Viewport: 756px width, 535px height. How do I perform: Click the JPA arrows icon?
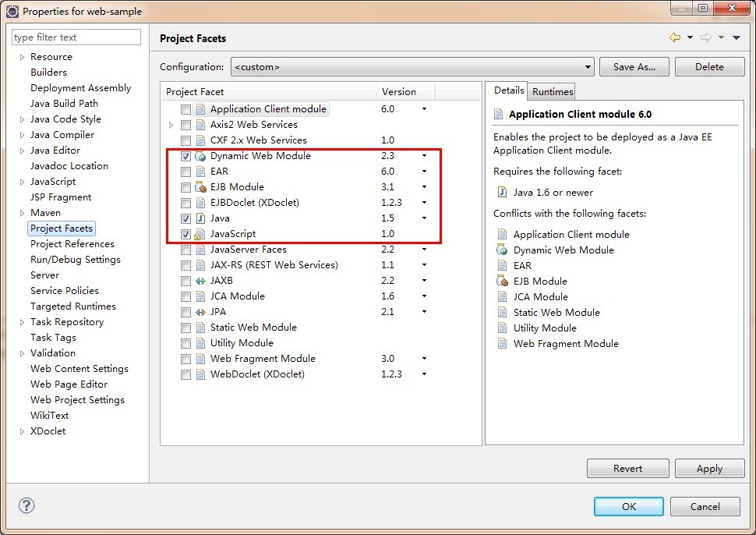pos(200,312)
